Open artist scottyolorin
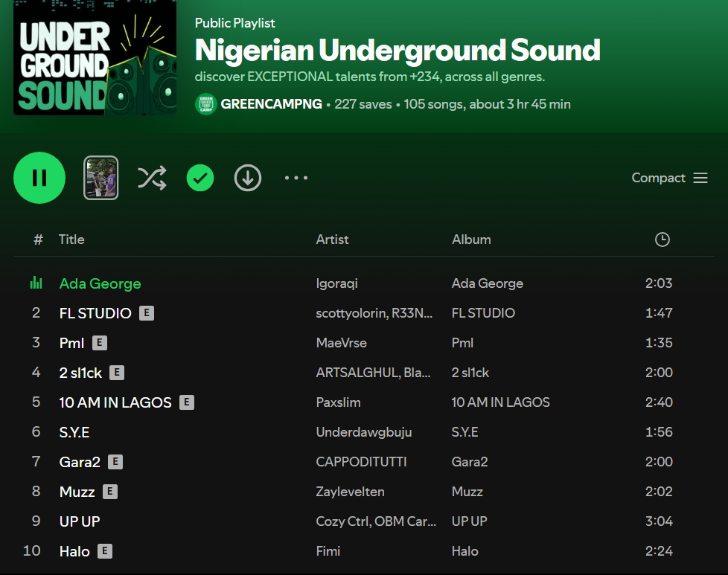Screen dimensions: 728x575 [351, 313]
